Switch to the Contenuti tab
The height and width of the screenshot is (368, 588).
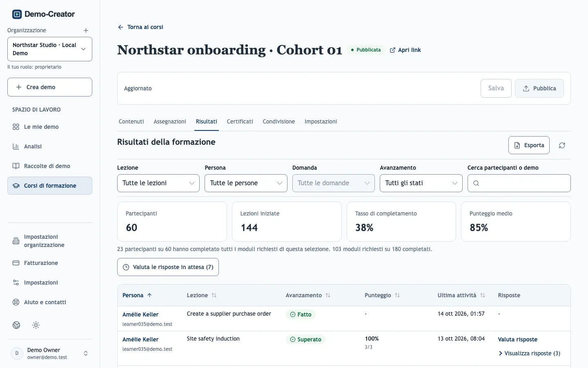(131, 121)
